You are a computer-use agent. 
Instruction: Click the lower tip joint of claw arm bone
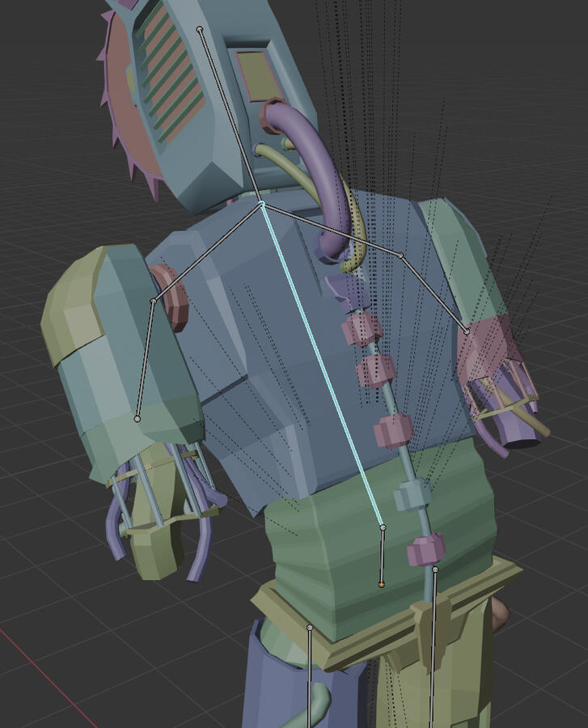[137, 419]
